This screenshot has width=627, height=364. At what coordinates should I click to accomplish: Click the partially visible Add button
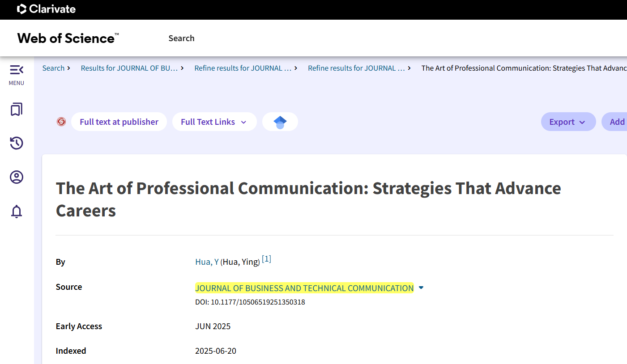pyautogui.click(x=617, y=122)
